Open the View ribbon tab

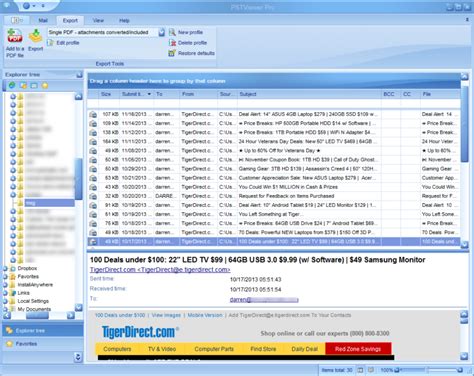[98, 20]
